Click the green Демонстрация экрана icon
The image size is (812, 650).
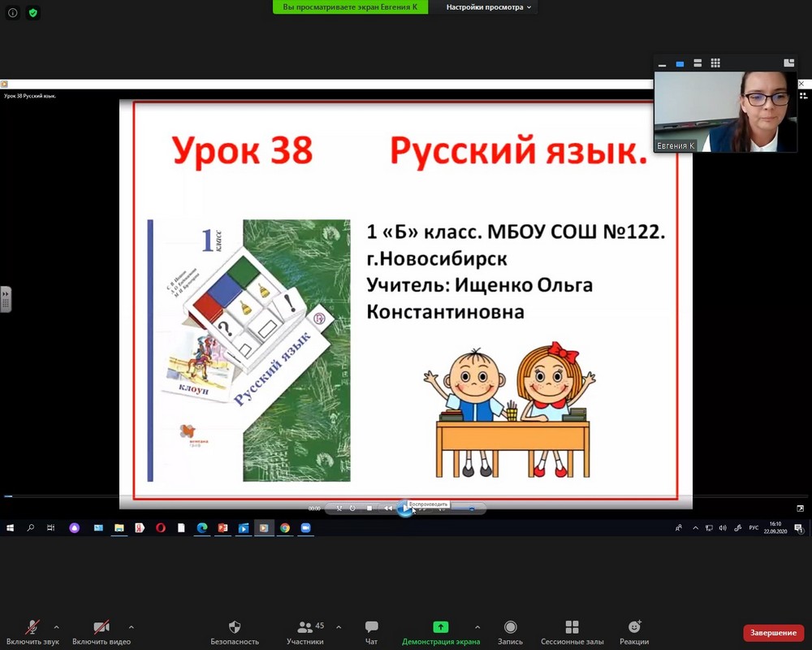point(440,627)
